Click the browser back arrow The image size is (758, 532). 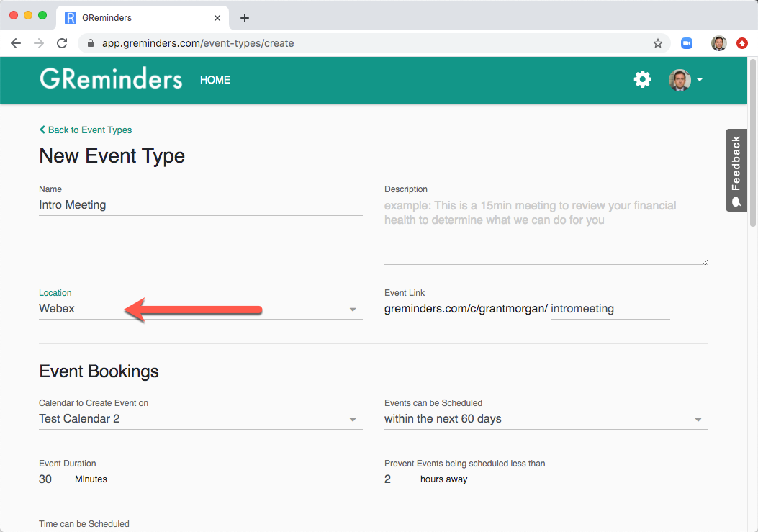coord(16,43)
